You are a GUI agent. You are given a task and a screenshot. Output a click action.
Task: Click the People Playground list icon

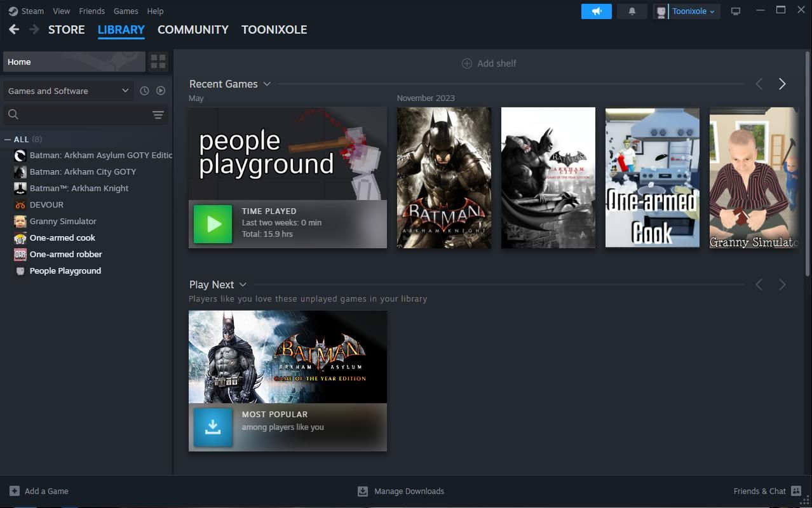pos(20,271)
